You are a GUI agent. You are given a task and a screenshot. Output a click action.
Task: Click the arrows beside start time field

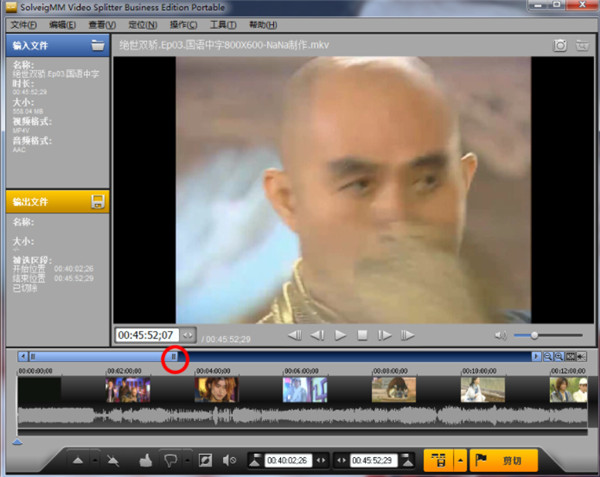[321, 460]
